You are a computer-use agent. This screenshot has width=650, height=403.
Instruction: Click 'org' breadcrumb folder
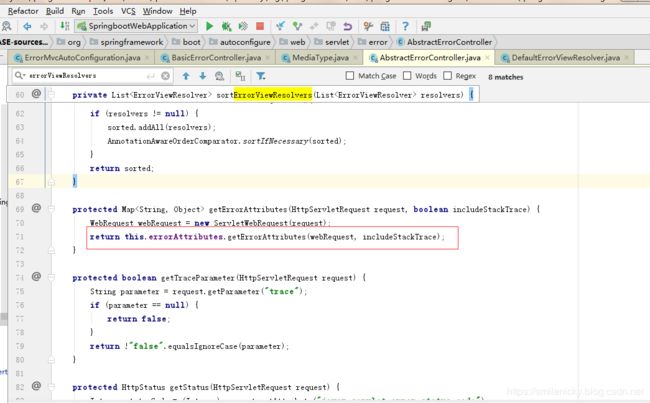coord(69,42)
